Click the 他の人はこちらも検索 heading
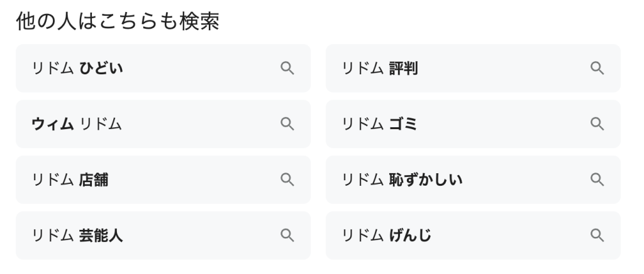This screenshot has height=274, width=644. coord(117,21)
